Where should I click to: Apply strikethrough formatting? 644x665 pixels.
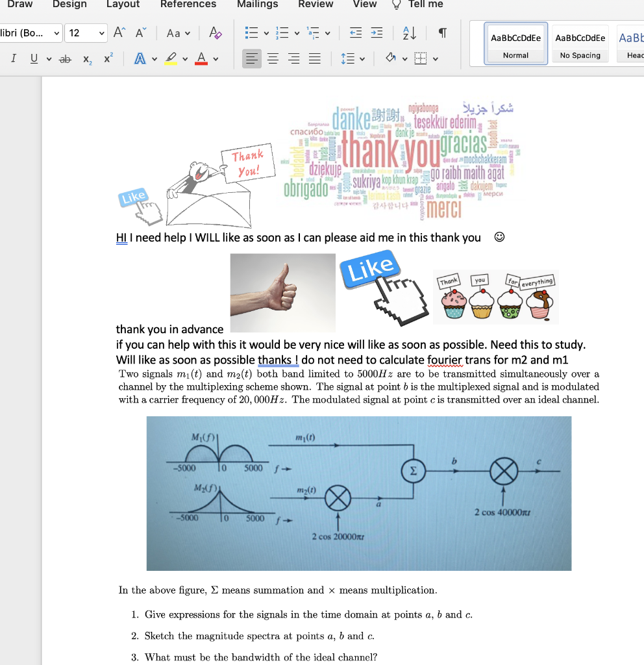[x=64, y=58]
